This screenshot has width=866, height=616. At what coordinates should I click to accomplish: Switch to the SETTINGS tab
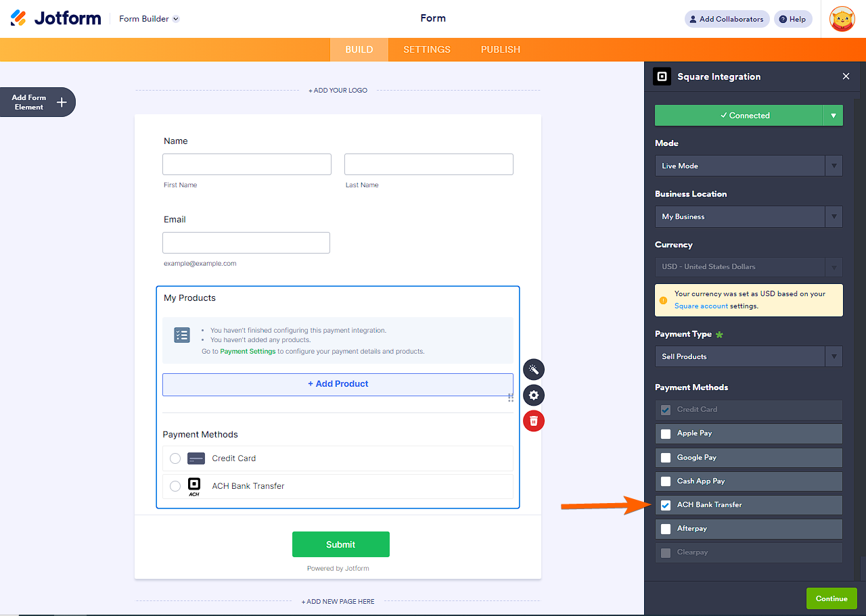pyautogui.click(x=427, y=49)
